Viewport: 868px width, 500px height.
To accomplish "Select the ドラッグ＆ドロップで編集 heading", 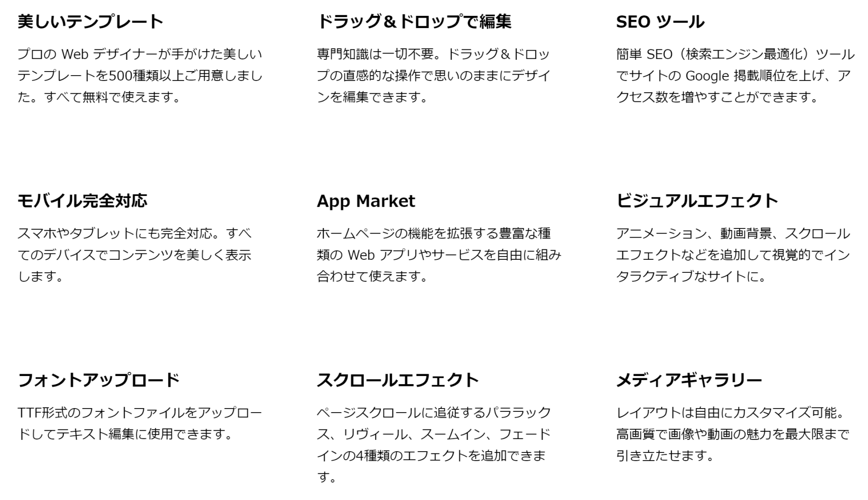I will pos(414,22).
